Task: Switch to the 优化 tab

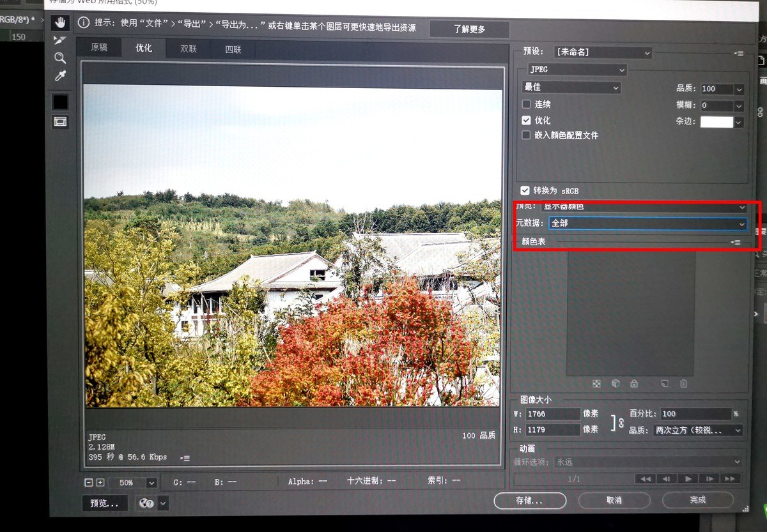Action: (x=144, y=48)
